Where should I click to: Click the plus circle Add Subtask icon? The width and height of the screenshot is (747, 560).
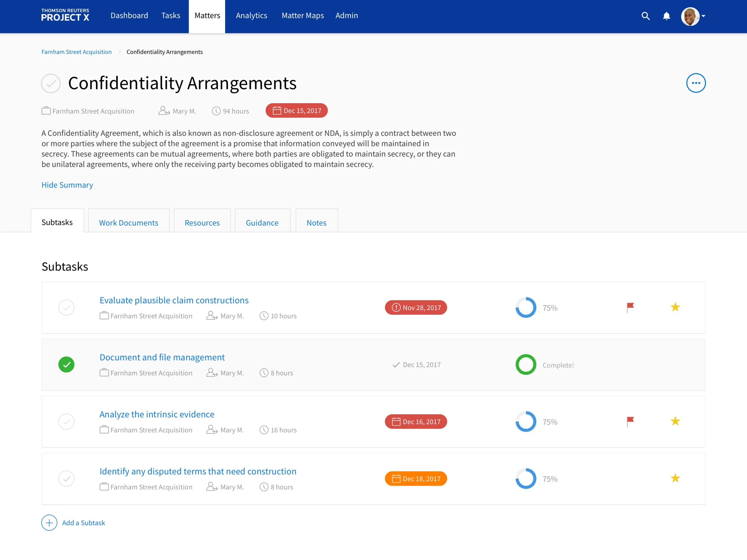[49, 523]
